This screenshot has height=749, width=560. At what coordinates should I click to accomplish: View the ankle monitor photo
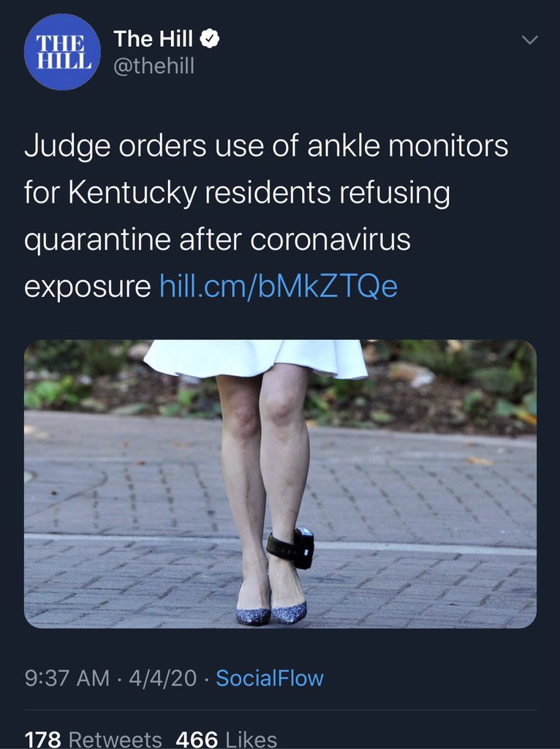pos(280,484)
